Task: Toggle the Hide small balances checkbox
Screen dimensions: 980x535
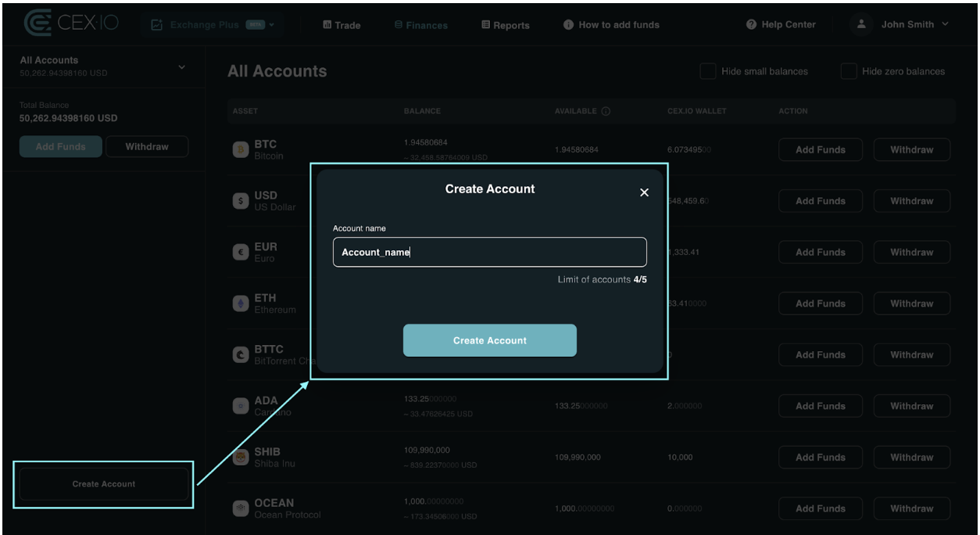Action: [x=707, y=71]
